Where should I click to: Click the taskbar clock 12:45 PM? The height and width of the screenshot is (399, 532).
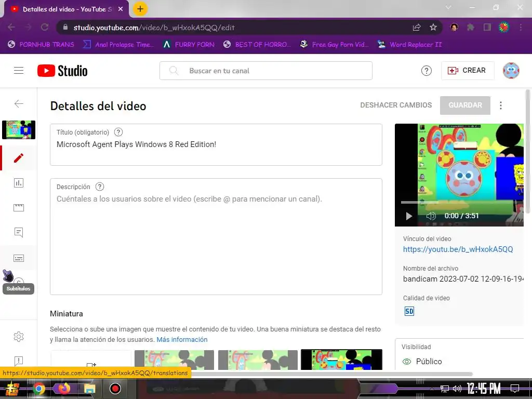[484, 389]
